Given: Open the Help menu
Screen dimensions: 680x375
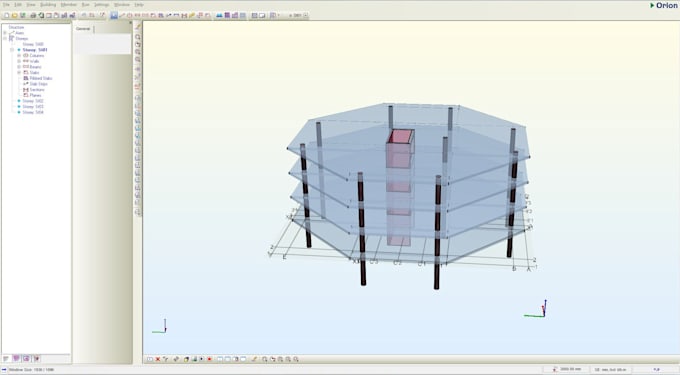Looking at the screenshot, I should pos(139,4).
